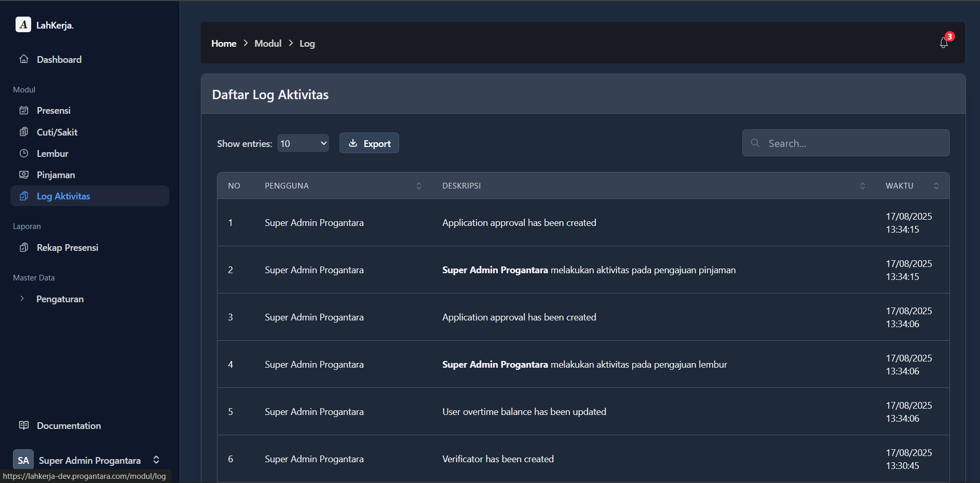Navigate to Home in the breadcrumb
The width and height of the screenshot is (980, 483).
coord(224,43)
